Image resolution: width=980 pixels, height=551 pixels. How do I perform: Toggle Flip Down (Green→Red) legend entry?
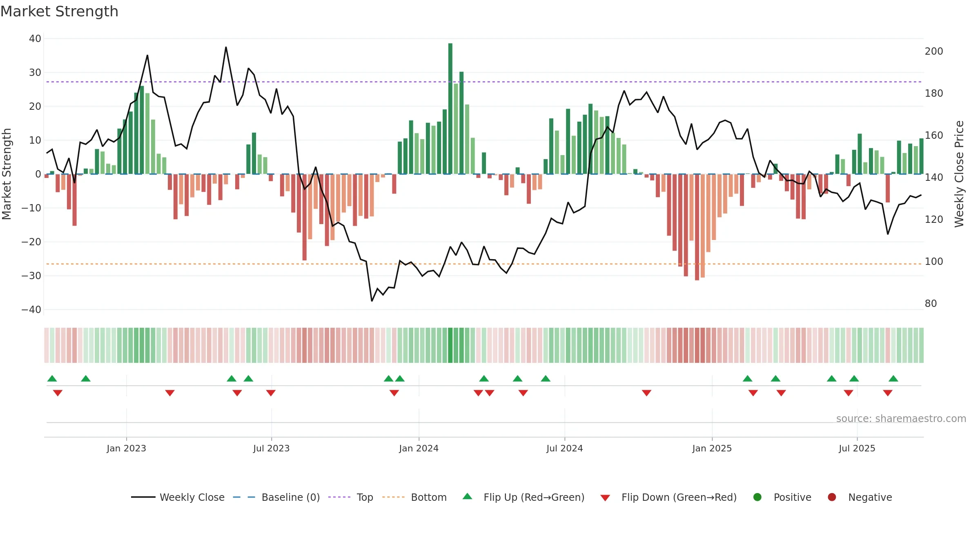(668, 497)
